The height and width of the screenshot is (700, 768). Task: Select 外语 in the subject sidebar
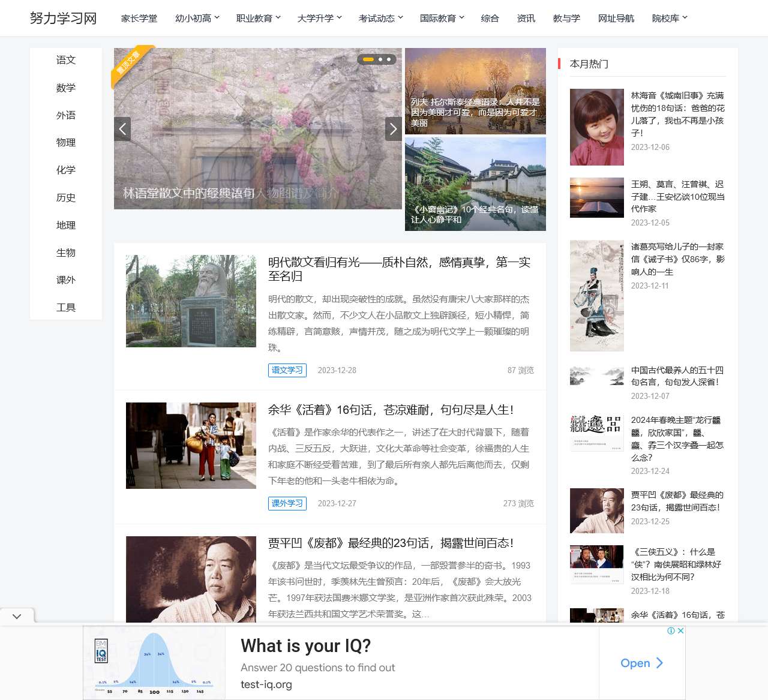66,115
